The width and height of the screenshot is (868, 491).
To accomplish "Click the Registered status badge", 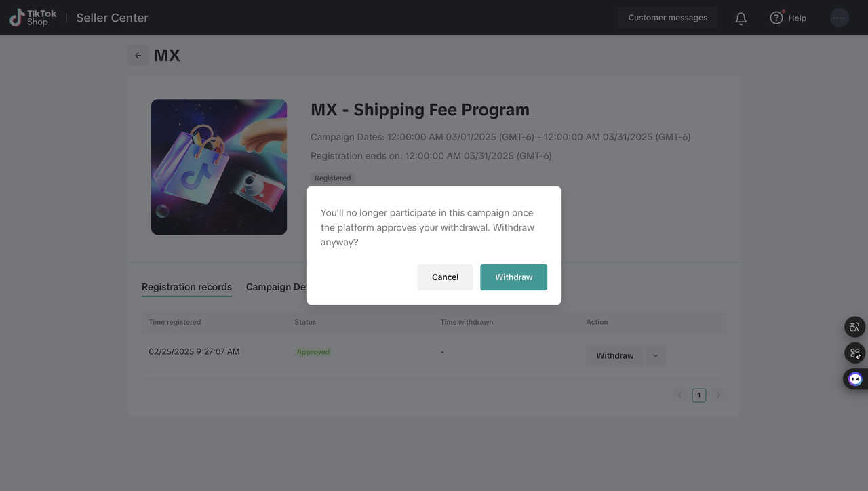I will pyautogui.click(x=332, y=178).
